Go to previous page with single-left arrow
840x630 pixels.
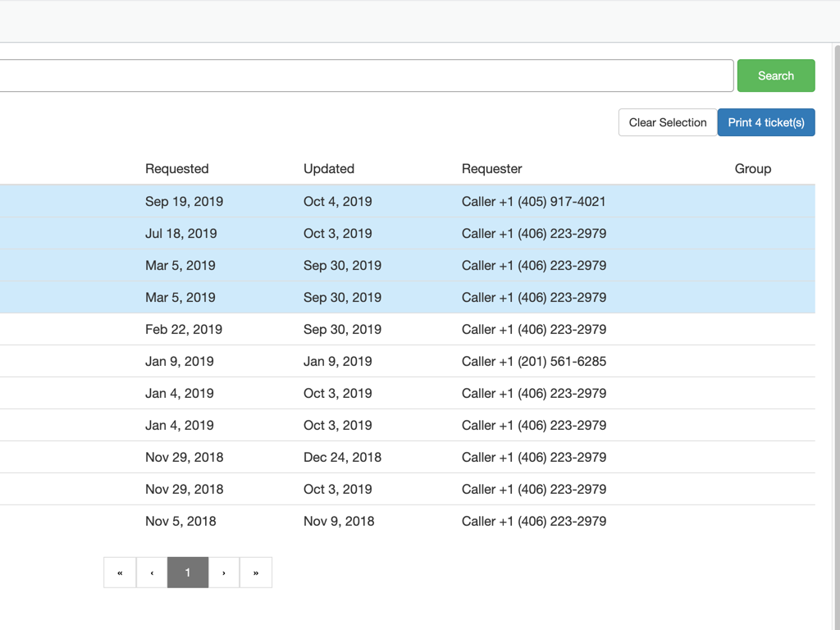152,573
